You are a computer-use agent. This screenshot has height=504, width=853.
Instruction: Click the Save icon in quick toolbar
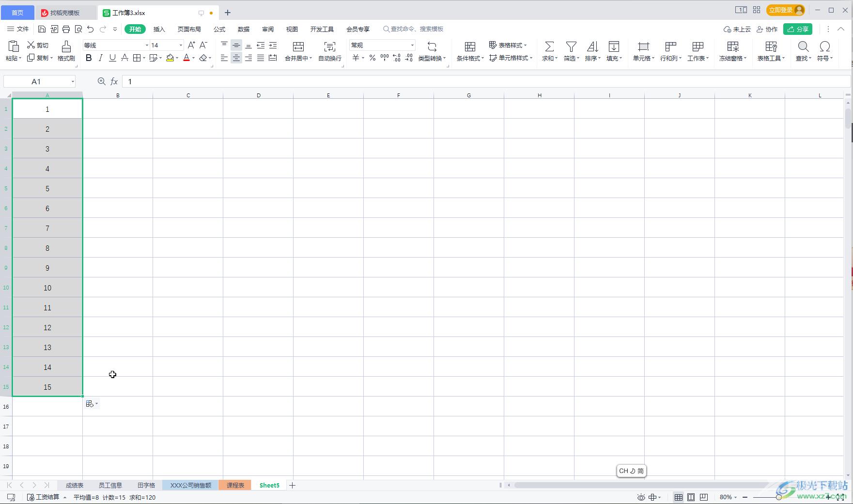pyautogui.click(x=42, y=29)
